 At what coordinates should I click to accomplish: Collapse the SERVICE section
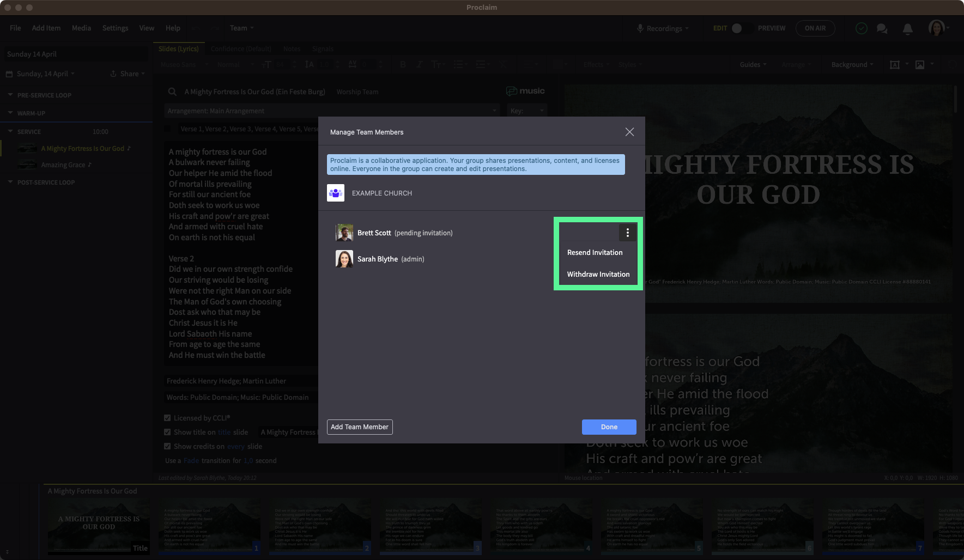click(x=10, y=131)
